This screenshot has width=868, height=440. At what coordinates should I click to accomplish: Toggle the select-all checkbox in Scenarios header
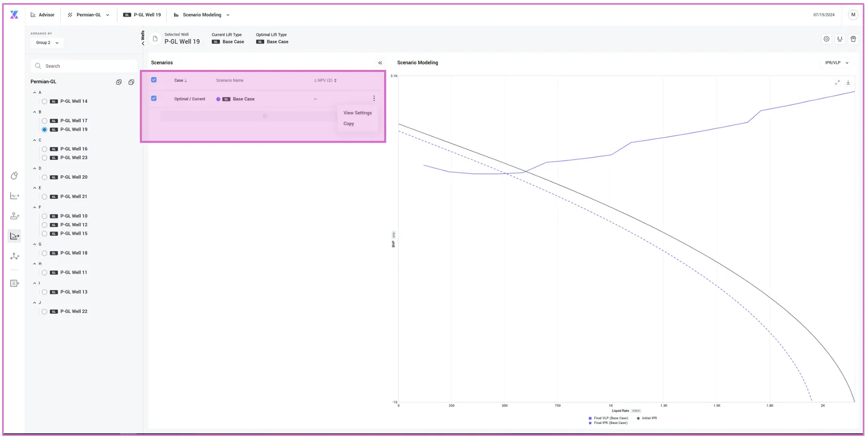pyautogui.click(x=154, y=80)
